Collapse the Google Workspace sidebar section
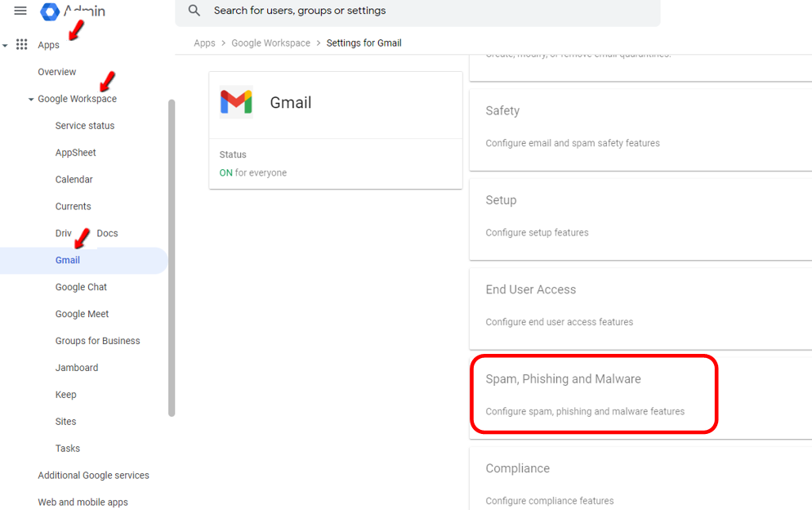This screenshot has width=812, height=510. click(x=30, y=98)
